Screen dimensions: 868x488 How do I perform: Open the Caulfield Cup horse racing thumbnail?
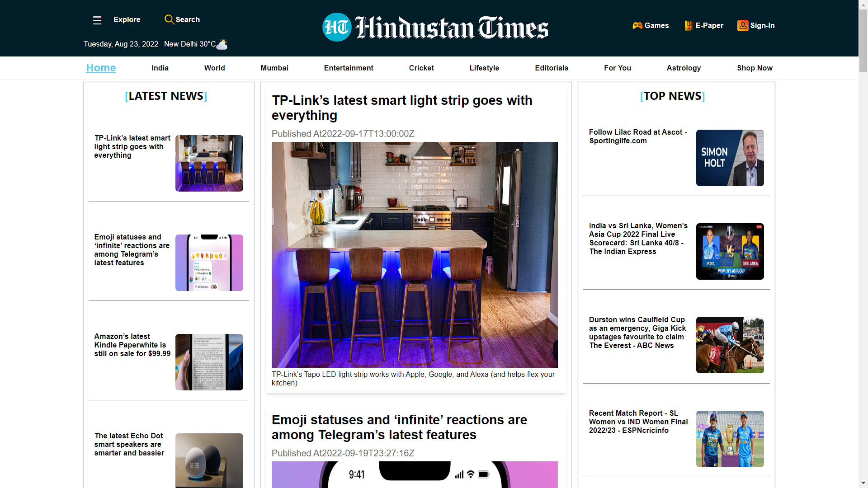click(730, 345)
